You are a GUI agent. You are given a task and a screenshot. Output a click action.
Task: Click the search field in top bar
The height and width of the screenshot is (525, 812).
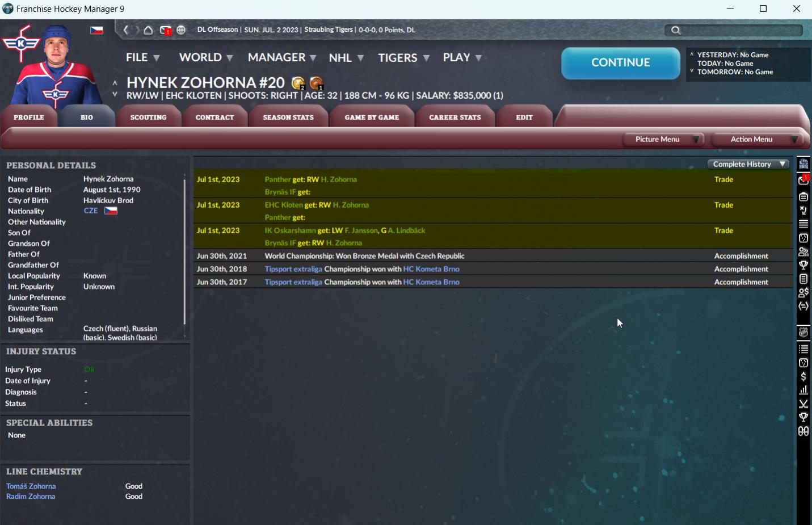coord(734,30)
